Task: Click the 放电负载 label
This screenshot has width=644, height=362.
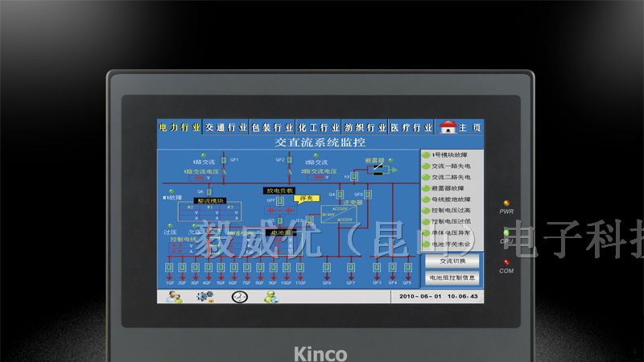Action: [279, 191]
